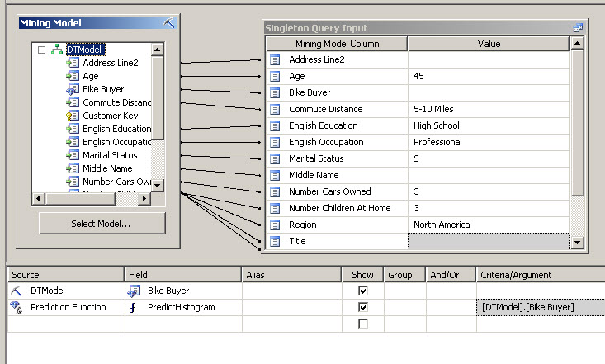Click the Commute Distance value 5-10 Miles
The image size is (605, 364).
click(489, 109)
